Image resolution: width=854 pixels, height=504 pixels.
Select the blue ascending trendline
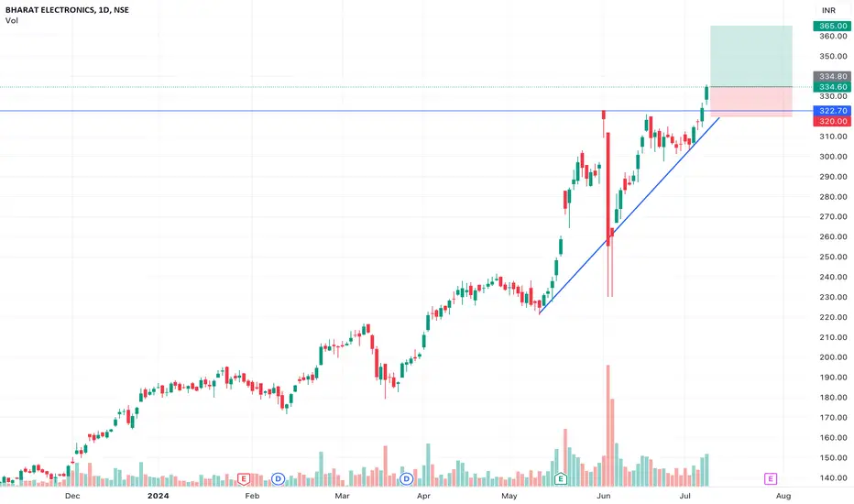point(630,215)
